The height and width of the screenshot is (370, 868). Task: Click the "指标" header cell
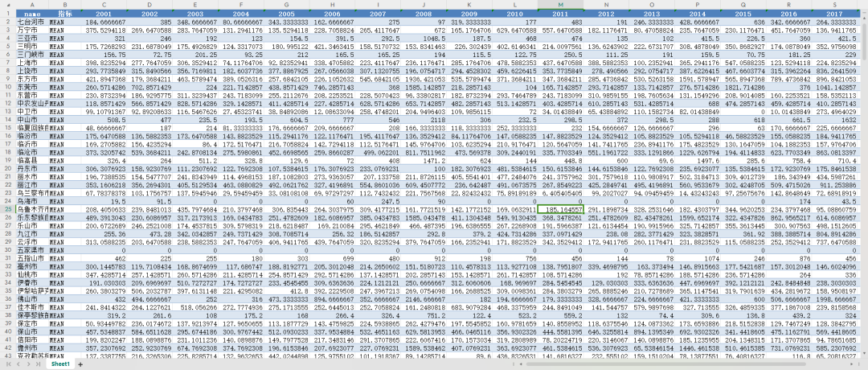pyautogui.click(x=64, y=13)
